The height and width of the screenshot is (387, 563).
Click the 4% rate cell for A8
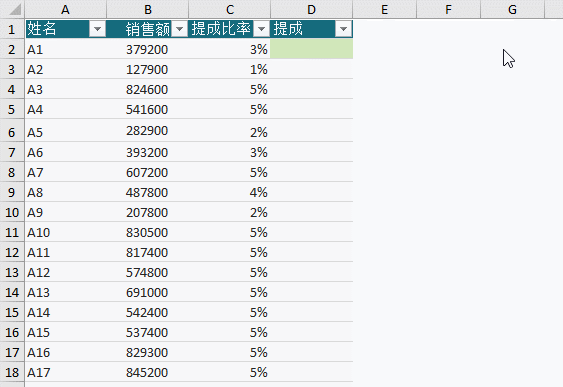[229, 192]
